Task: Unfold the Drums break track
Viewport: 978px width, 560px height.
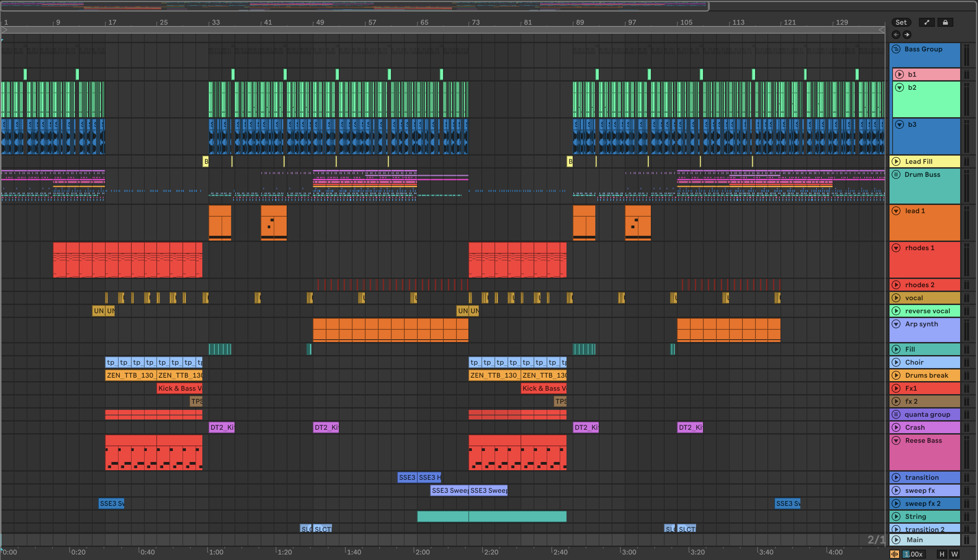Action: coord(896,375)
